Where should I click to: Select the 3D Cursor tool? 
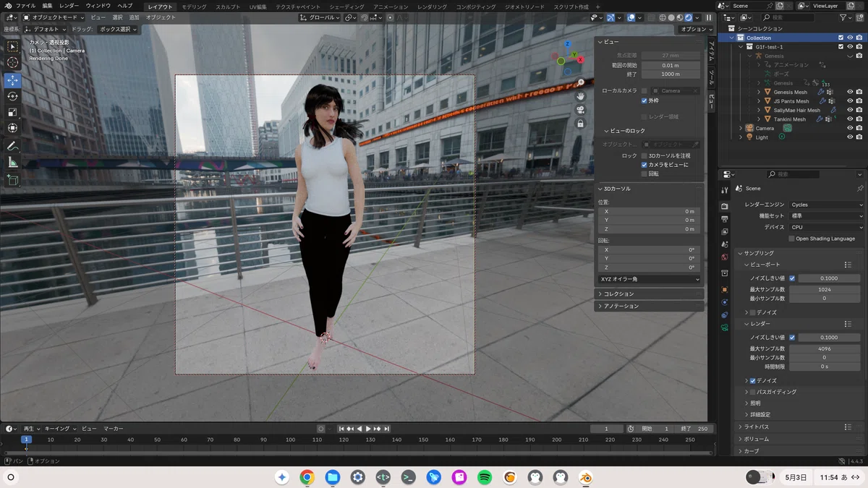12,63
